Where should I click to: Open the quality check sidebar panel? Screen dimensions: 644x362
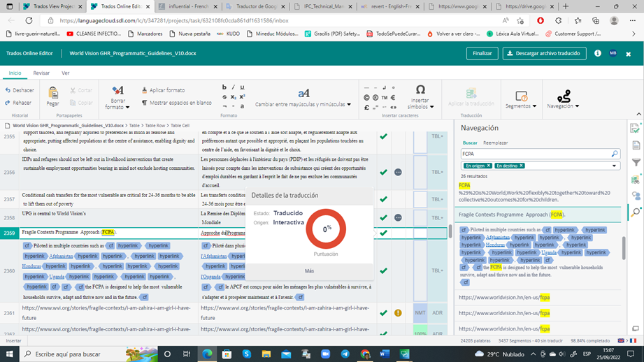pos(636,129)
